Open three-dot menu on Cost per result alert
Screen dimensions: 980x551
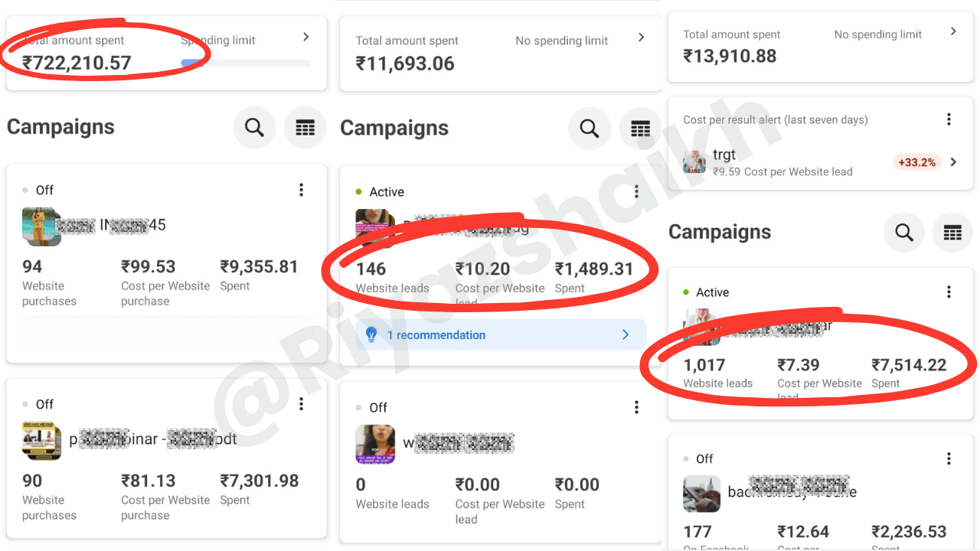(x=949, y=119)
